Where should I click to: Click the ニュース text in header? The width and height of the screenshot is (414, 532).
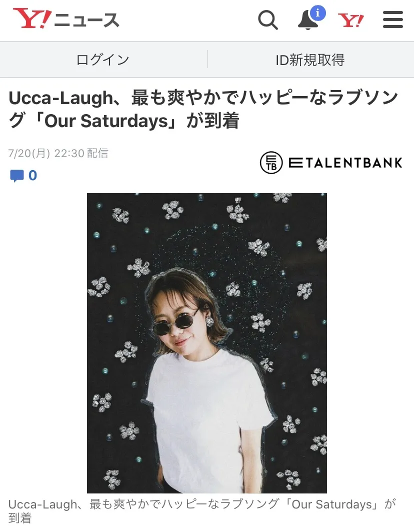point(86,20)
